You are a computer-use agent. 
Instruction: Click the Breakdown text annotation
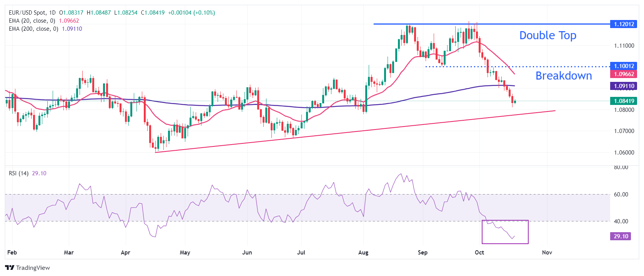tap(563, 76)
